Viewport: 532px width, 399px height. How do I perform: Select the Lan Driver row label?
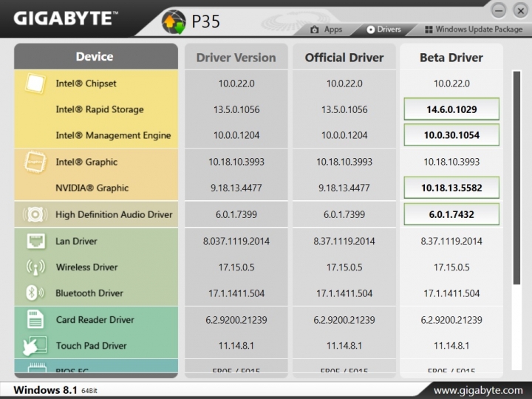[x=76, y=241]
